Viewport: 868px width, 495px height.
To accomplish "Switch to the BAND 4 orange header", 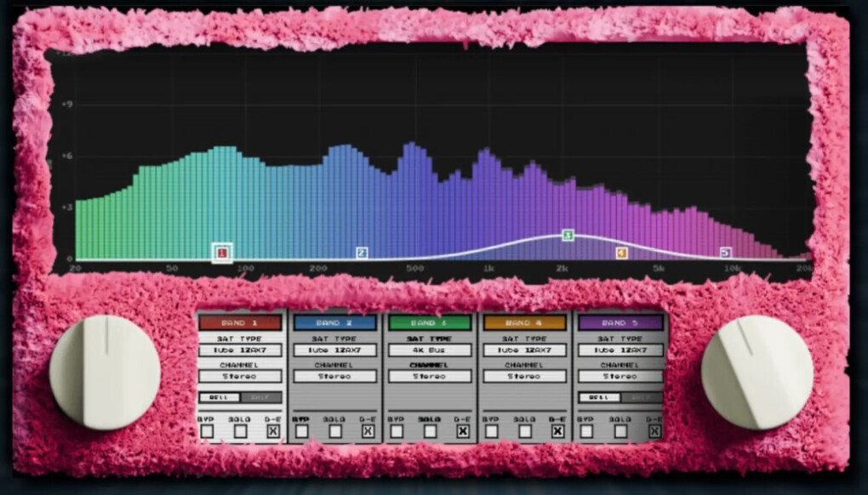I will click(525, 322).
